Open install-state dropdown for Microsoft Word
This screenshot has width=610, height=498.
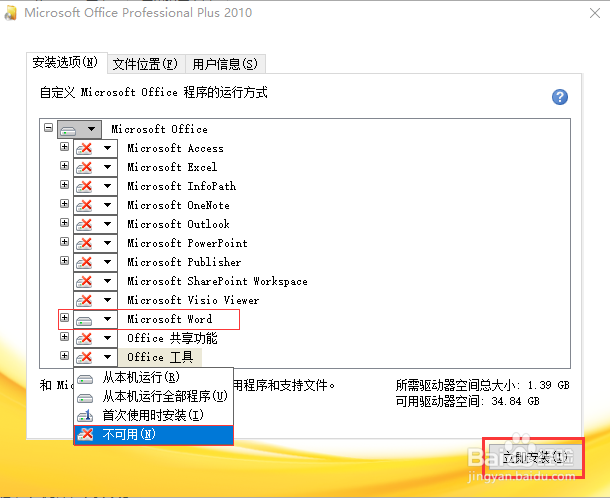tap(95, 319)
